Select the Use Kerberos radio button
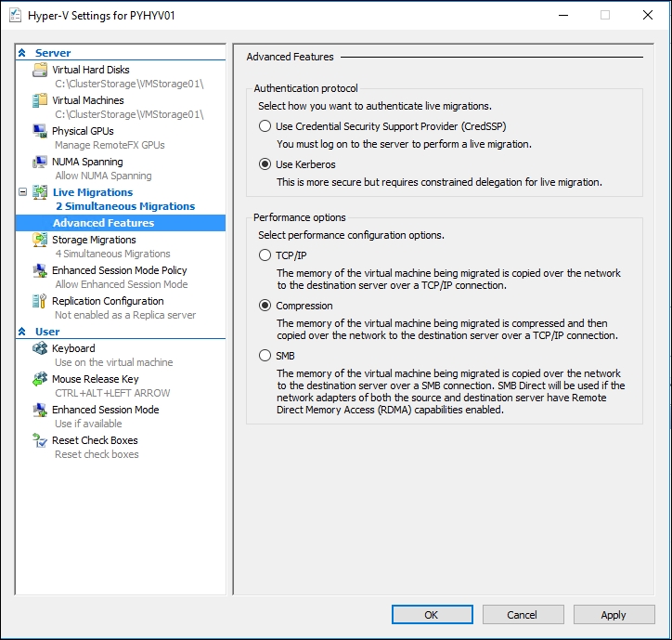The width and height of the screenshot is (672, 640). click(265, 164)
